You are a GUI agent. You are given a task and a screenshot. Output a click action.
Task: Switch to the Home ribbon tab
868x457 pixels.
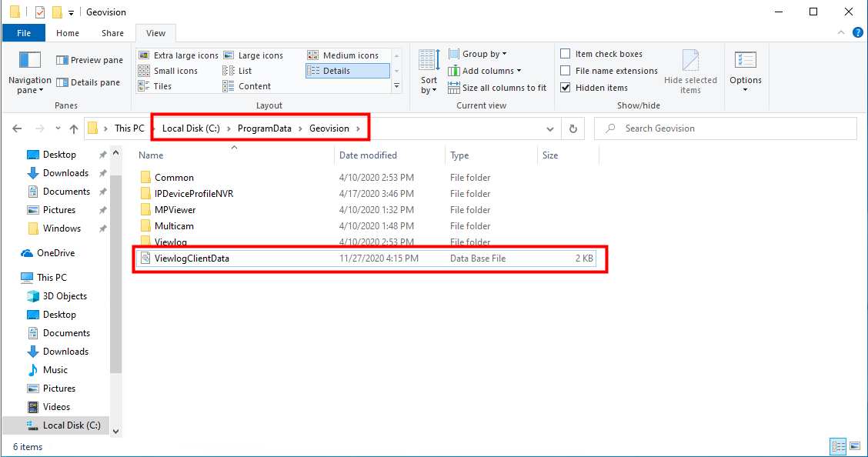coord(68,33)
